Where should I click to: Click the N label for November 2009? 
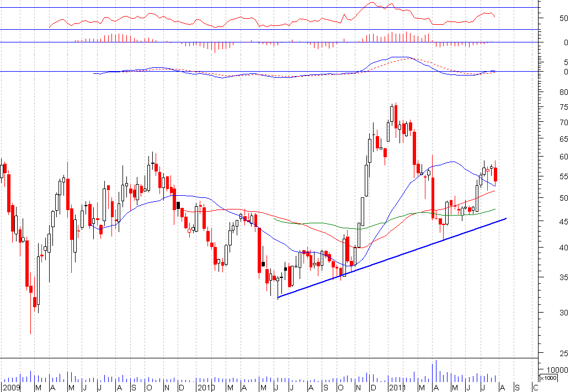coord(167,388)
